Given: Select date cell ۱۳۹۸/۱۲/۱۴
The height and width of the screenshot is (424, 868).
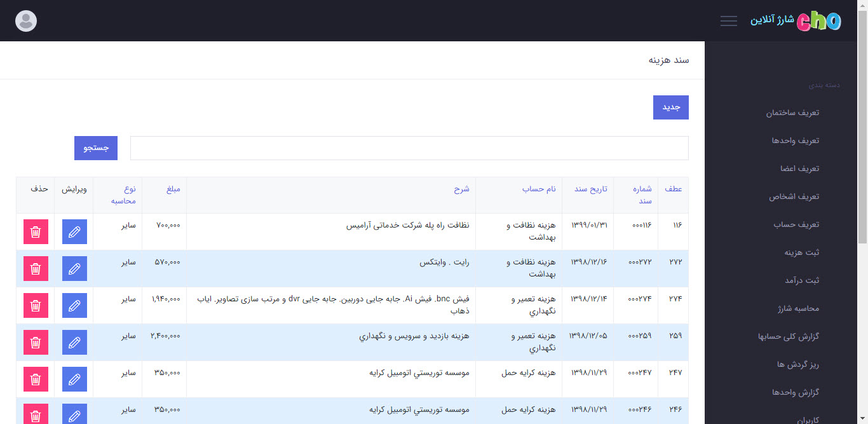Looking at the screenshot, I should coord(589,299).
